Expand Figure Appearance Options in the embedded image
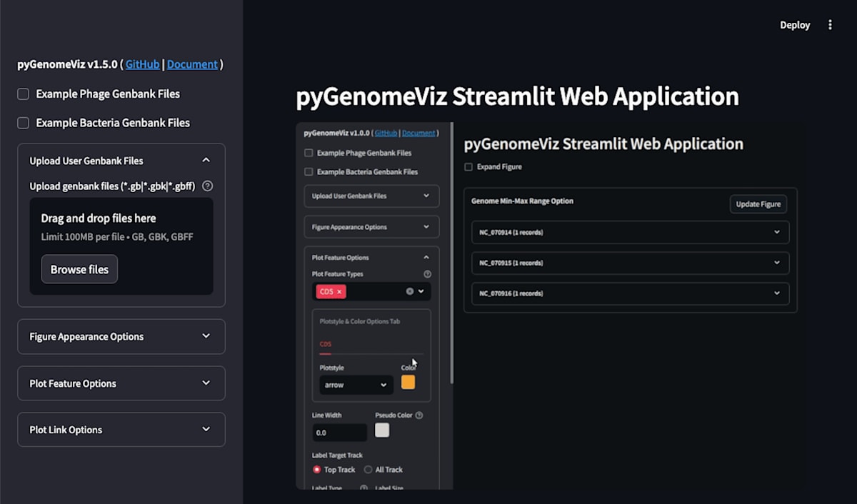 point(371,227)
